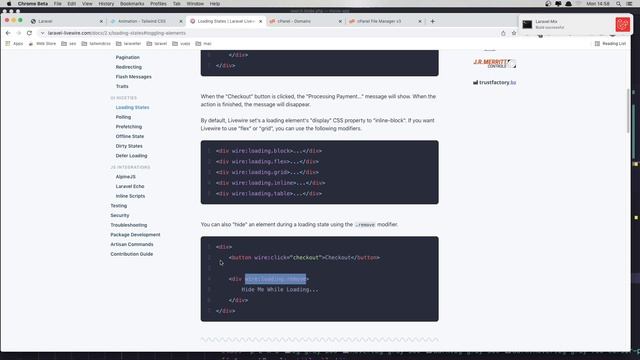The image size is (640, 360).
Task: Open the Web Store bookmark
Action: 42,44
